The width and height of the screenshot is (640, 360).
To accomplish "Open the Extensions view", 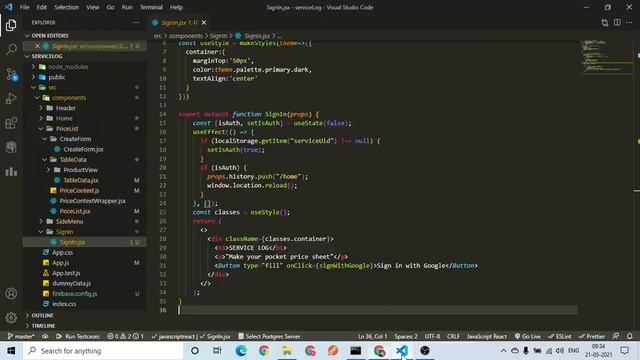I will [x=11, y=122].
